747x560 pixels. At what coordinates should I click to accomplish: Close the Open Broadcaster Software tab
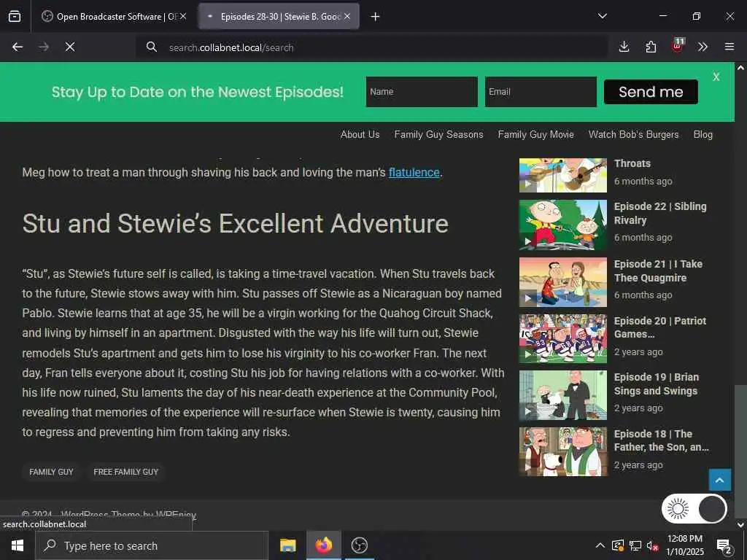click(x=183, y=16)
